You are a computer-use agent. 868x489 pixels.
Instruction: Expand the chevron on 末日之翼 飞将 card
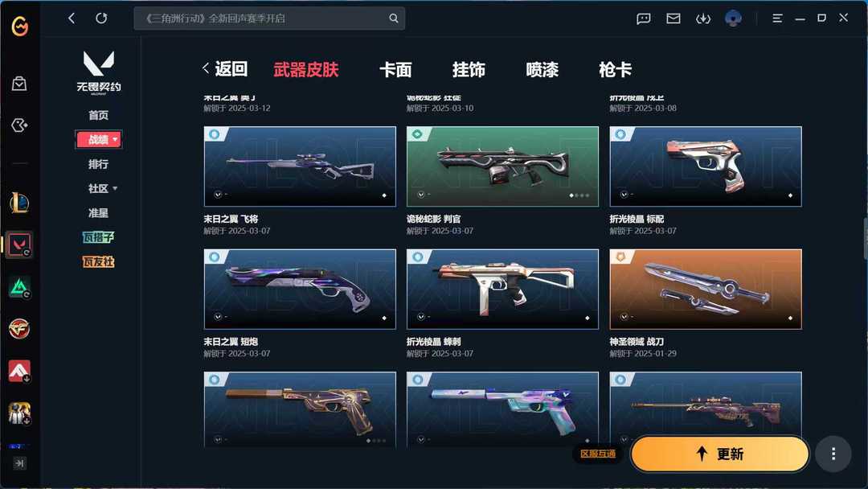[x=218, y=195]
